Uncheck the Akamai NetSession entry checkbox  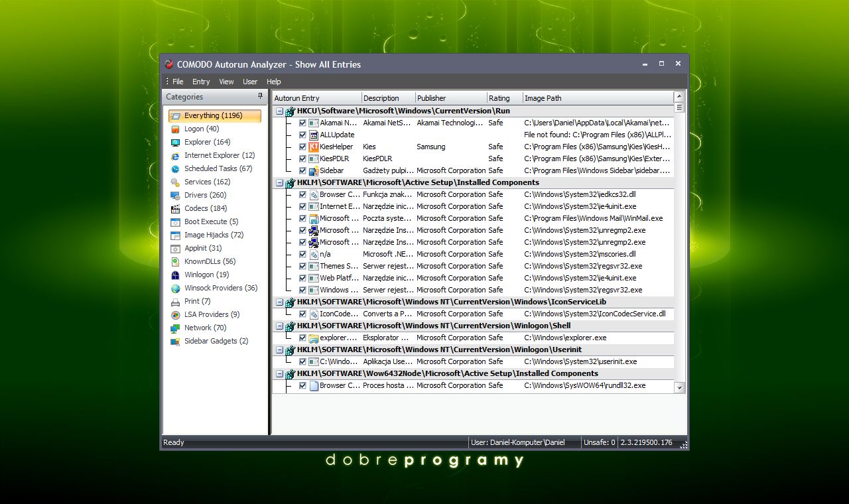coord(302,123)
